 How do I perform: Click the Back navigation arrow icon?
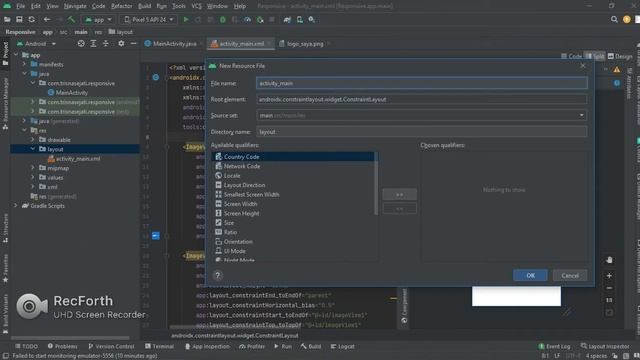[x=47, y=19]
